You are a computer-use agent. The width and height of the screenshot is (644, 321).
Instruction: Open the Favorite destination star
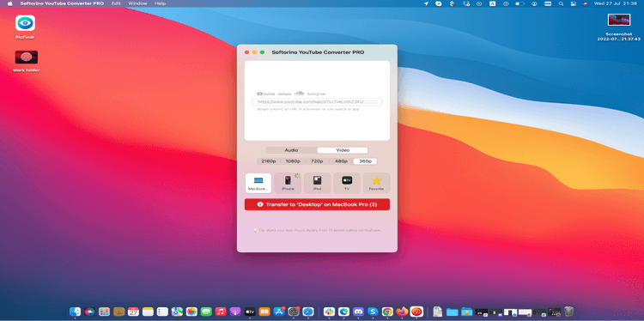coord(376,183)
